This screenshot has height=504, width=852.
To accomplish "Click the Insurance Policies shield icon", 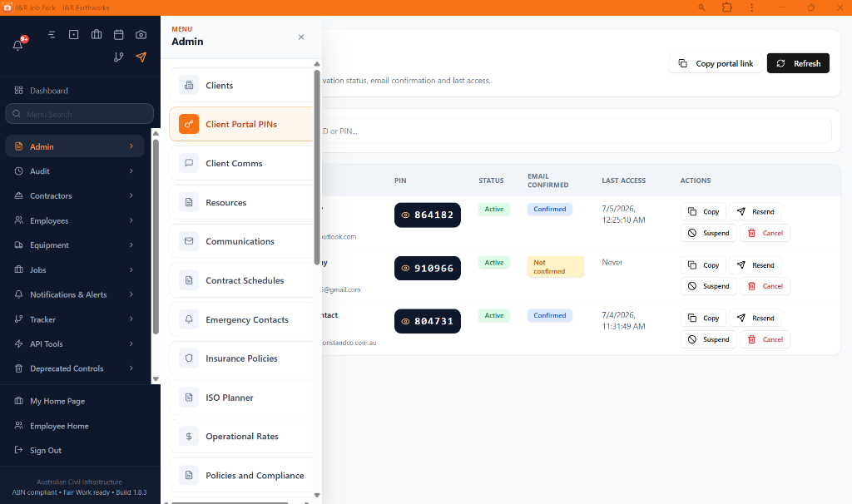I will 189,358.
